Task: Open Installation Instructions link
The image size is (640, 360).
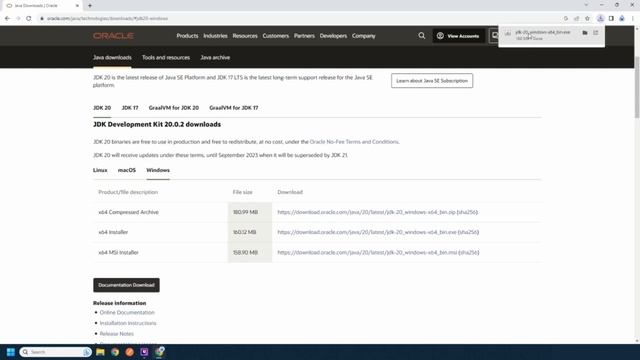Action: pos(128,323)
